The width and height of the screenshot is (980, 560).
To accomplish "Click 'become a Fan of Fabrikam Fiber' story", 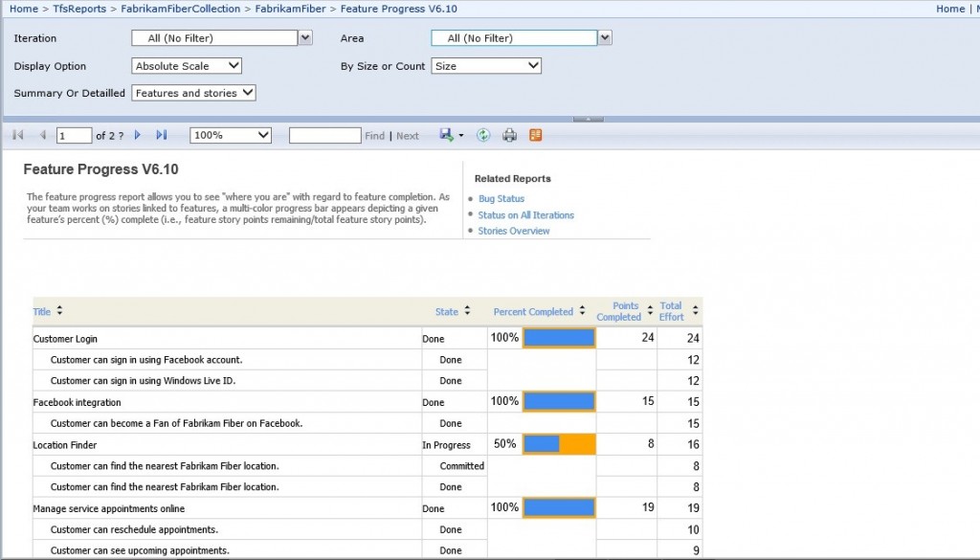I will tap(176, 424).
